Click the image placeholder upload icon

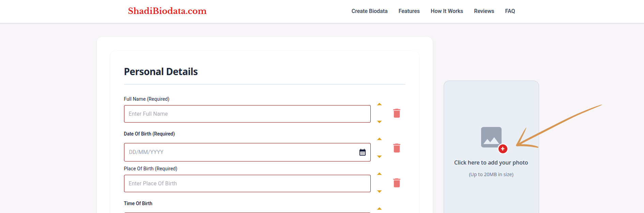(491, 137)
